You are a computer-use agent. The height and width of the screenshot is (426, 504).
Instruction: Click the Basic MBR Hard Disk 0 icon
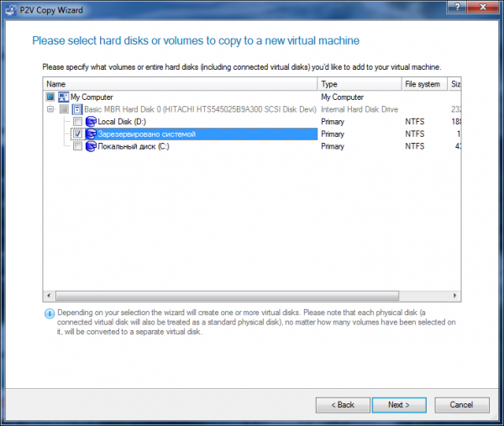77,109
